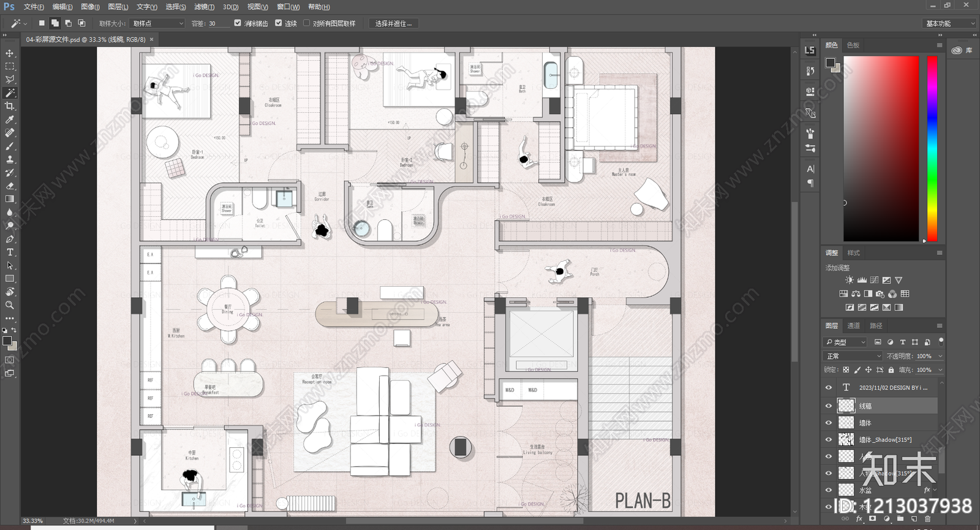
Task: Hide the 水盆 layer
Action: tap(829, 490)
